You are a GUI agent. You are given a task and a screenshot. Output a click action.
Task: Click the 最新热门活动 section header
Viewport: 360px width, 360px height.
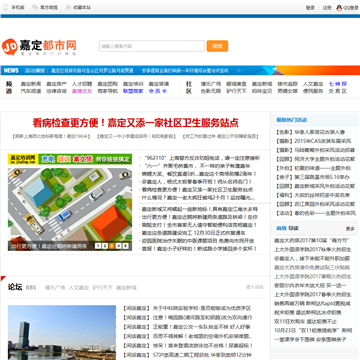[292, 120]
